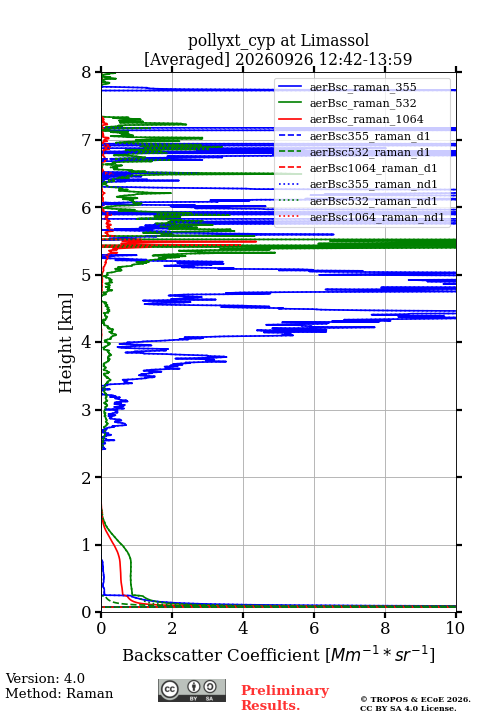
Task: Click the Height [km] axis label
Action: click(x=66, y=343)
